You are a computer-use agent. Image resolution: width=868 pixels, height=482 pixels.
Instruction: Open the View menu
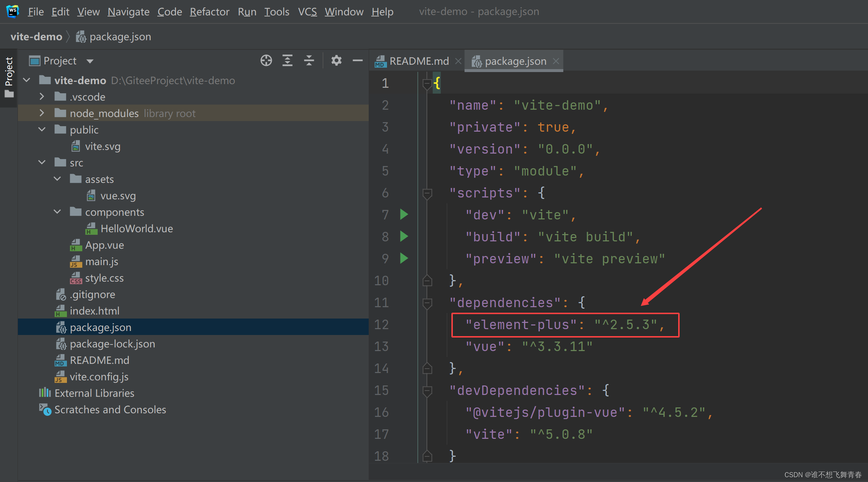88,12
